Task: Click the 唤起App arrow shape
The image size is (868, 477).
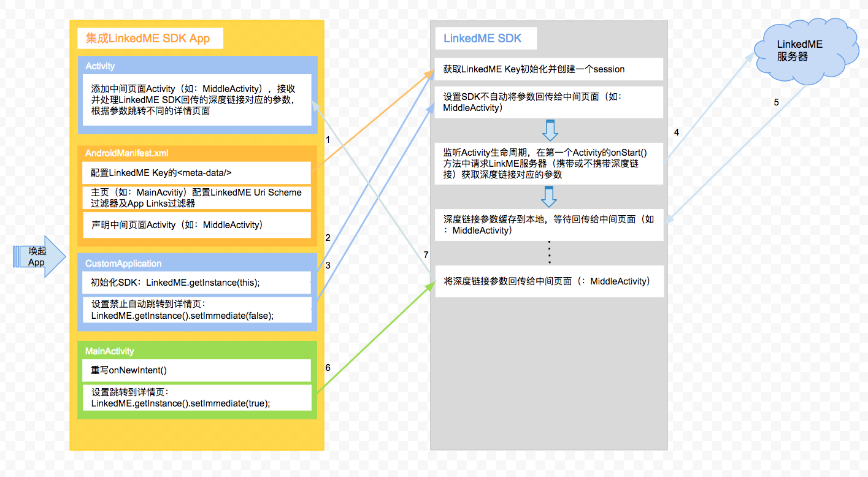Action: pos(38,256)
